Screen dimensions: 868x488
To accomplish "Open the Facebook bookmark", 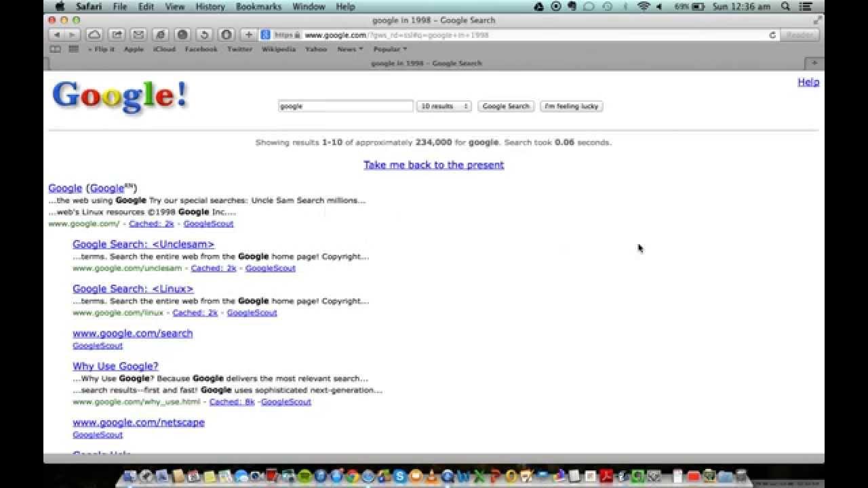I will 201,49.
